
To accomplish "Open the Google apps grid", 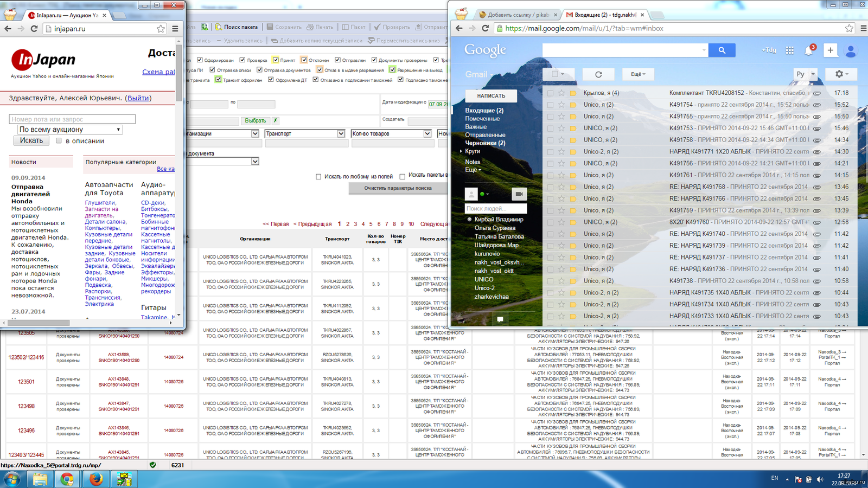I will pyautogui.click(x=789, y=50).
